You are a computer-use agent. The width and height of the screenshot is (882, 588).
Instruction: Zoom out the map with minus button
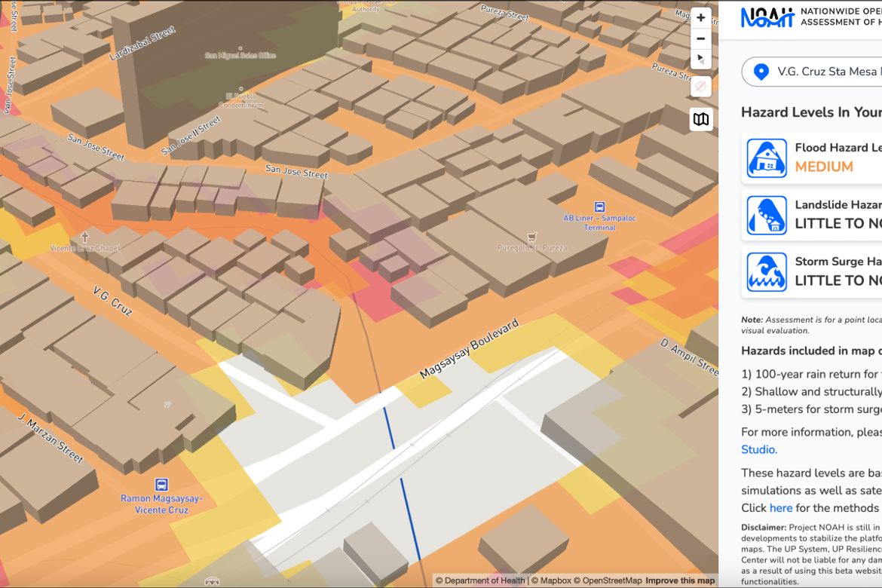pyautogui.click(x=701, y=38)
